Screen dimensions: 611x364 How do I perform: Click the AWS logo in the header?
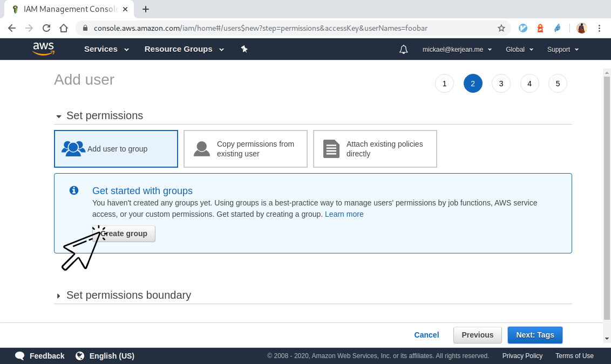(43, 49)
